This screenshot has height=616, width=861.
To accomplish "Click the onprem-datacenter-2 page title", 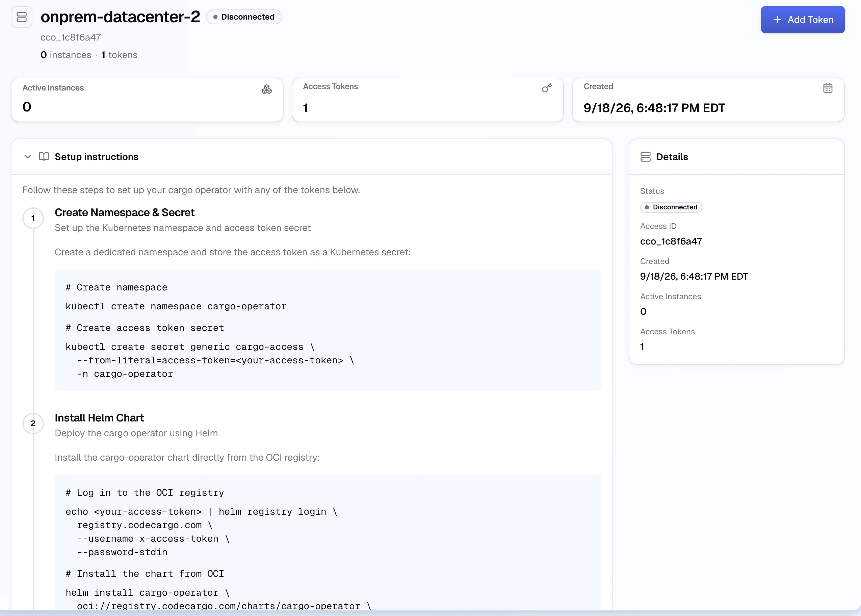I will (120, 17).
